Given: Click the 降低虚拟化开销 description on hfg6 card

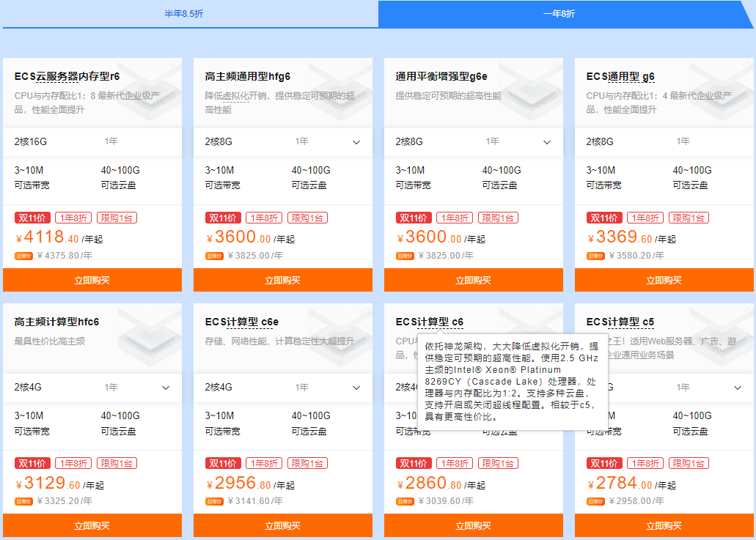Looking at the screenshot, I should pyautogui.click(x=279, y=103).
